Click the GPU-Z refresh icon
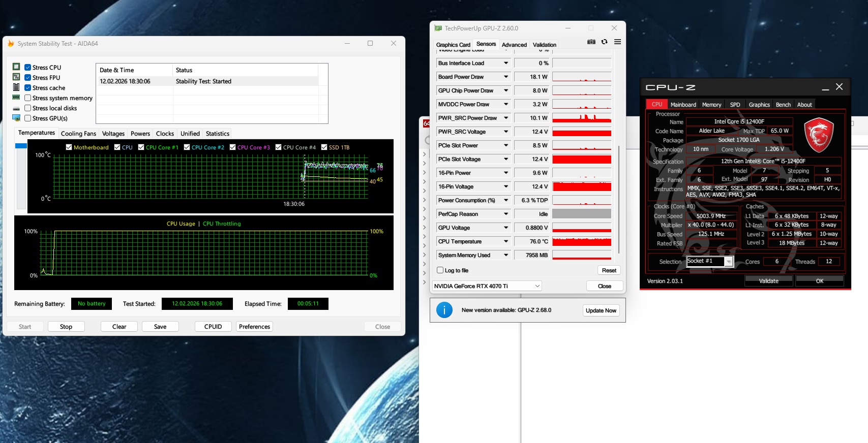 pos(604,42)
